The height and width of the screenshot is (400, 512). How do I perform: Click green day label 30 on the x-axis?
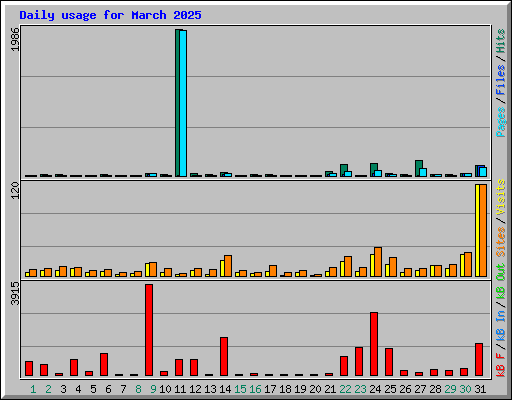(465, 389)
